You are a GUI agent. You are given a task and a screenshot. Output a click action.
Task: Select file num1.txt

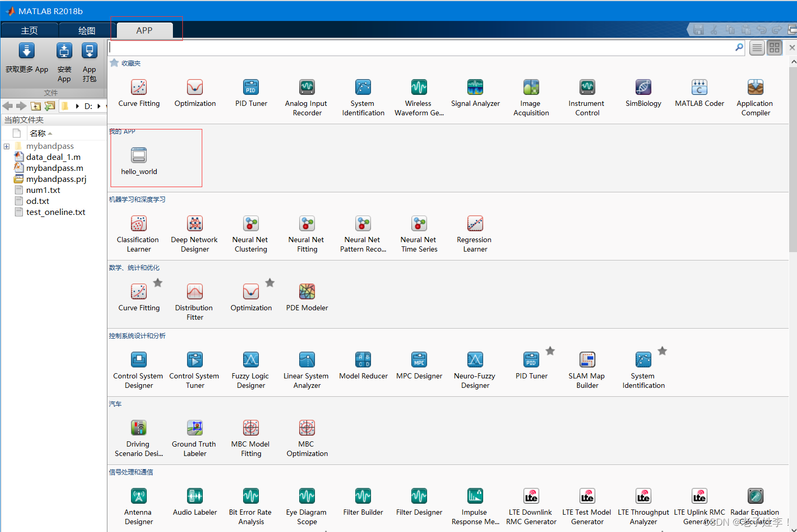(43, 190)
